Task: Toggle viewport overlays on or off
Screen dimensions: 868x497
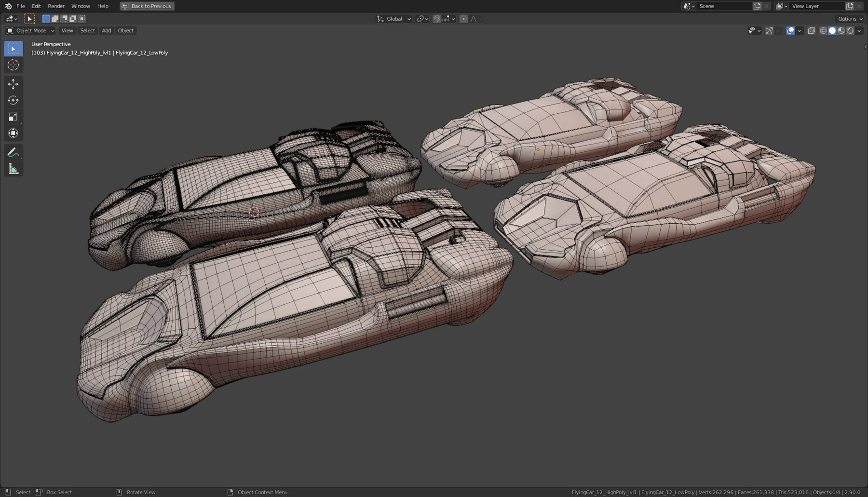Action: 789,30
